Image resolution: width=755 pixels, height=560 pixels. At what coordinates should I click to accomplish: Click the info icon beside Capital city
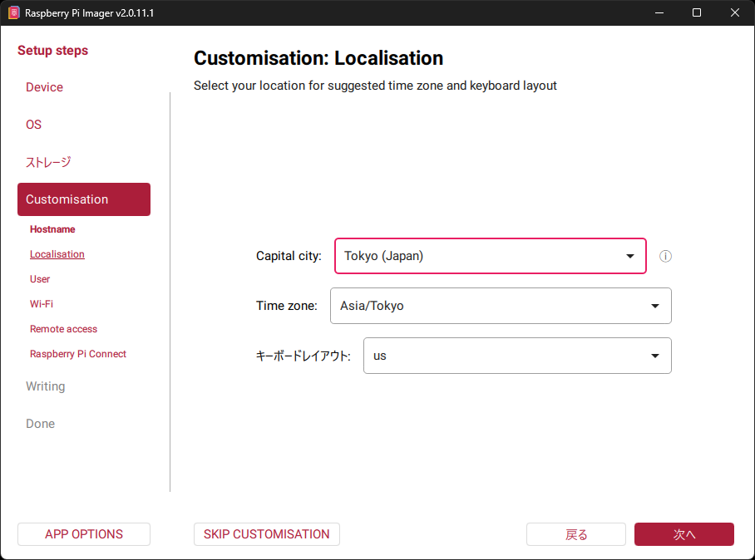coord(665,256)
